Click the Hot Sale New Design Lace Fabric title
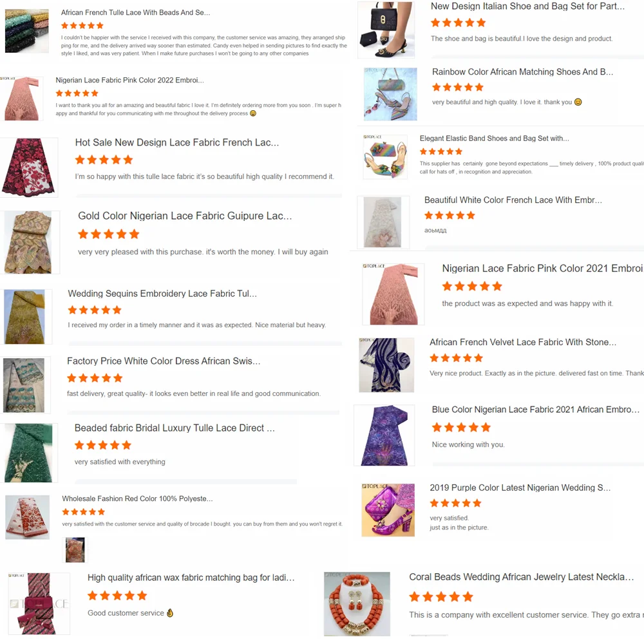644x644 pixels. pos(177,142)
